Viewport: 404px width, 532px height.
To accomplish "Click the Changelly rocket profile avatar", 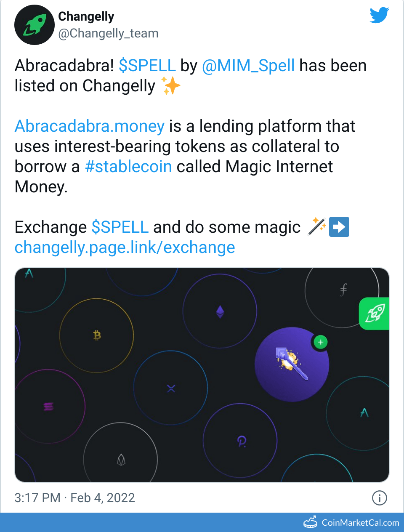I will pyautogui.click(x=35, y=25).
